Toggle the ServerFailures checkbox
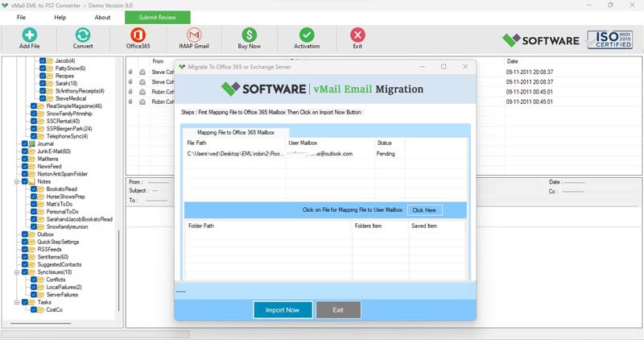 [34, 295]
